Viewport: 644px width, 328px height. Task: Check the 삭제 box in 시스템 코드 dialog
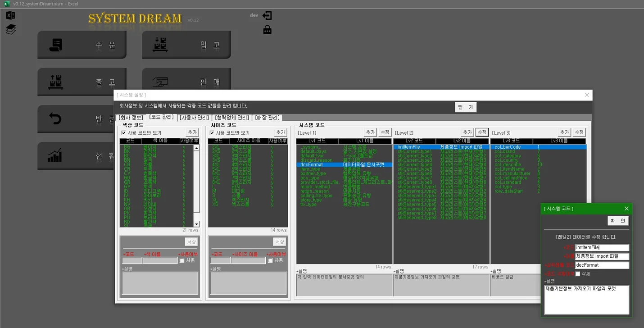(x=578, y=274)
